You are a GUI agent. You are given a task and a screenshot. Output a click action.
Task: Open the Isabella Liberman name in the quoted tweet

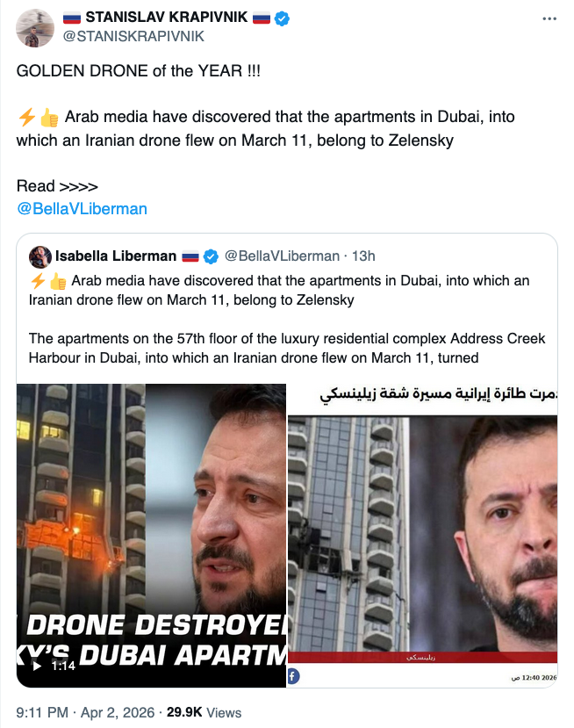click(116, 256)
